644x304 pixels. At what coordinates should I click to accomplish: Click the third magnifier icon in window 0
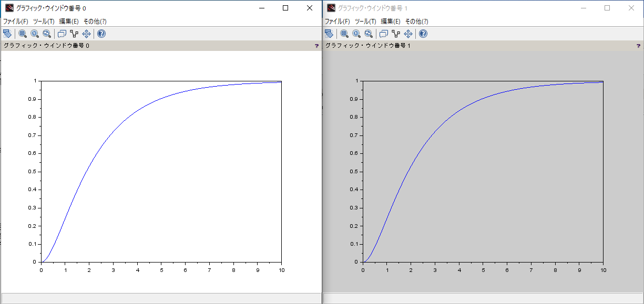tap(47, 34)
